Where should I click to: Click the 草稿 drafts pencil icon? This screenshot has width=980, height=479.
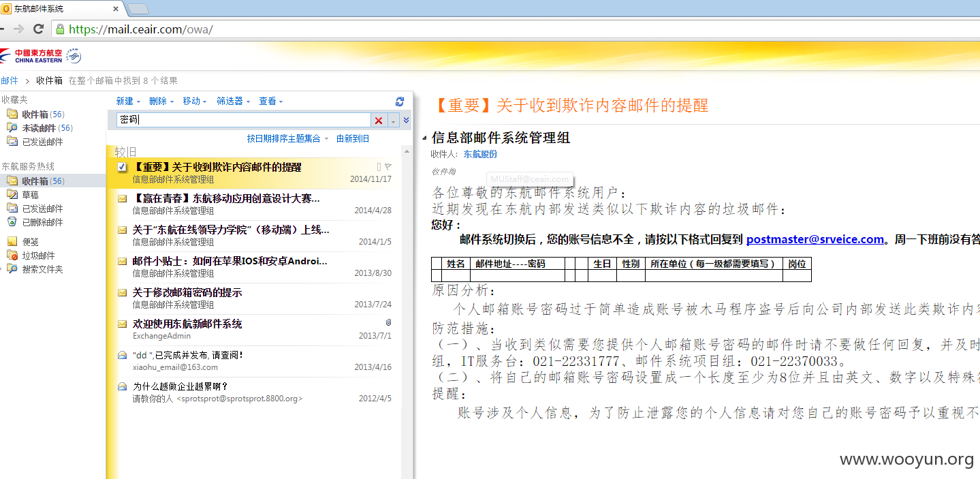(x=12, y=195)
